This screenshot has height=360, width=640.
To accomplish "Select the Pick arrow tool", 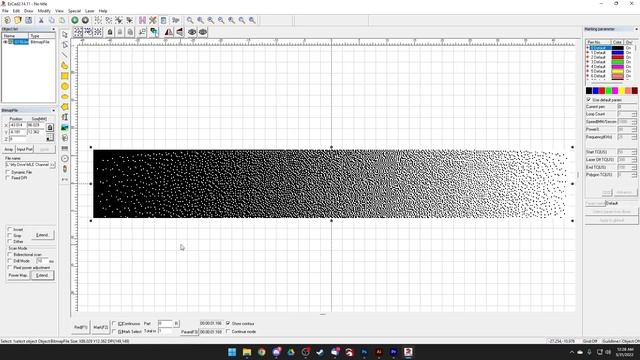I will click(x=64, y=35).
